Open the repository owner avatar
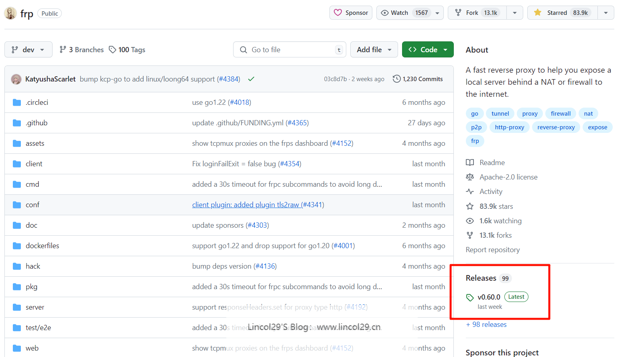644x357 pixels. point(10,13)
